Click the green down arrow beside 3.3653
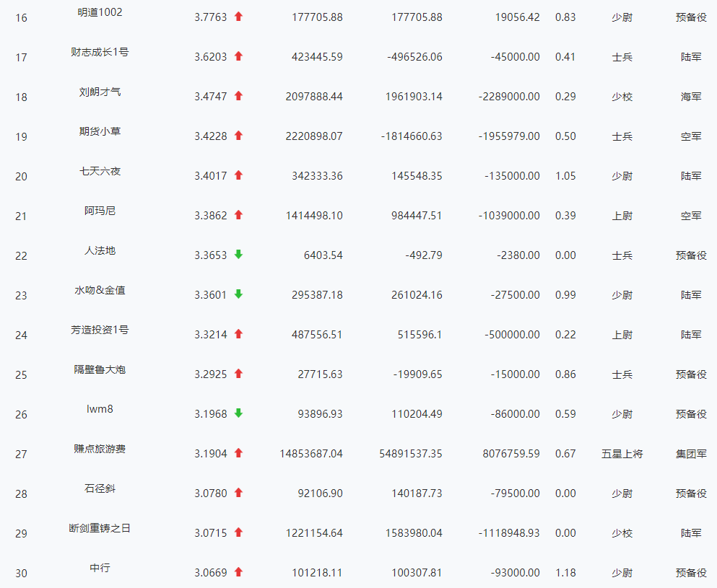Image resolution: width=717 pixels, height=588 pixels. [x=238, y=255]
